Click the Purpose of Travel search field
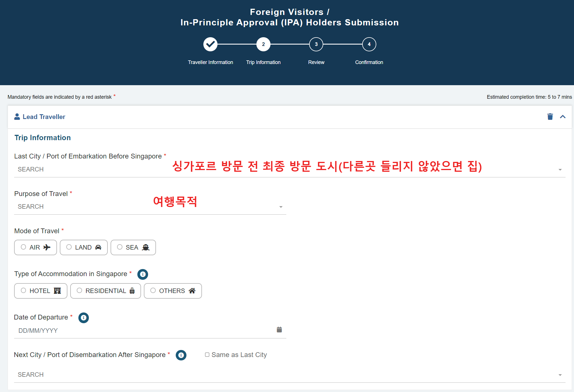Screen dimensions: 574x392 150,207
